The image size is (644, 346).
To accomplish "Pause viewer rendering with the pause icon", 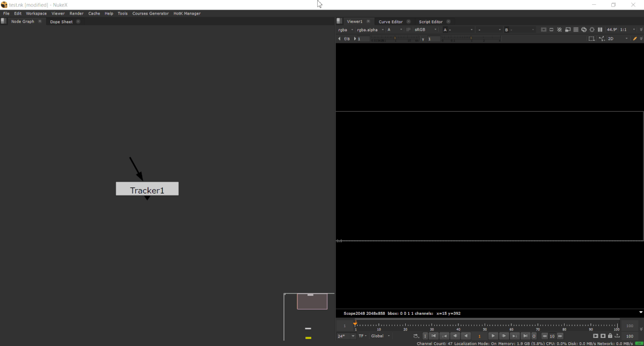I will click(599, 30).
